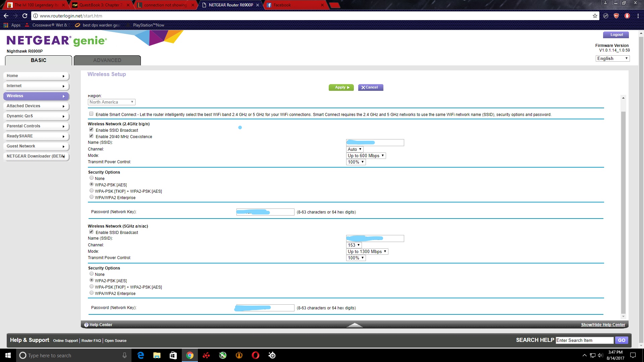Switch to Chrome in the taskbar

(x=190, y=355)
